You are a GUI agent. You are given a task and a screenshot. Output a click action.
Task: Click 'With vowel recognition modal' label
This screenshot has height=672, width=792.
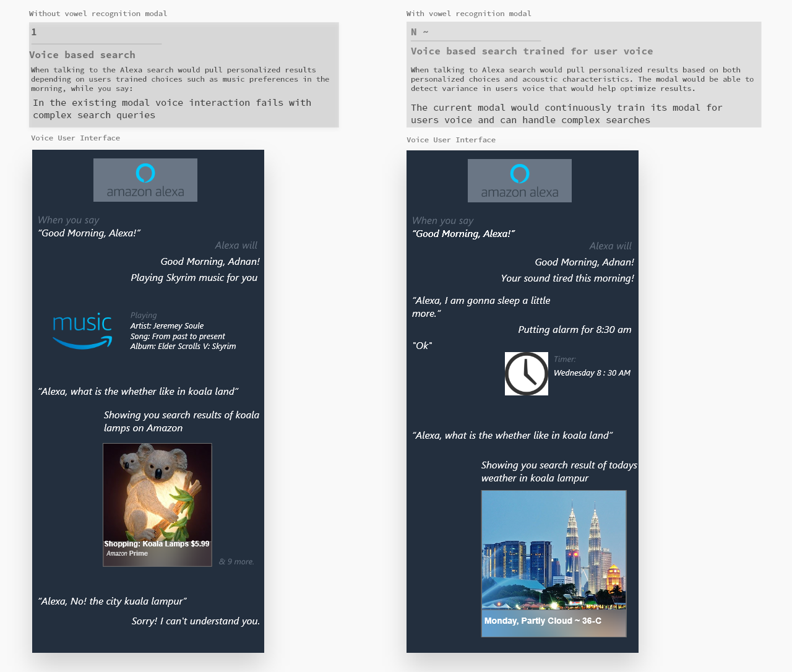coord(469,14)
